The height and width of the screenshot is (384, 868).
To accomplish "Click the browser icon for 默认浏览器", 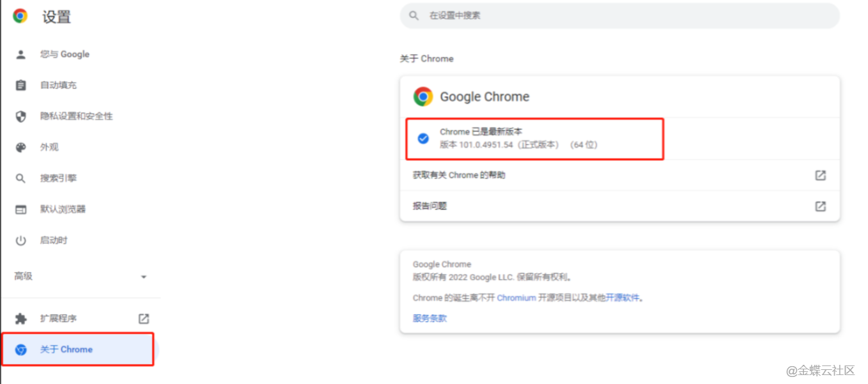I will tap(21, 210).
